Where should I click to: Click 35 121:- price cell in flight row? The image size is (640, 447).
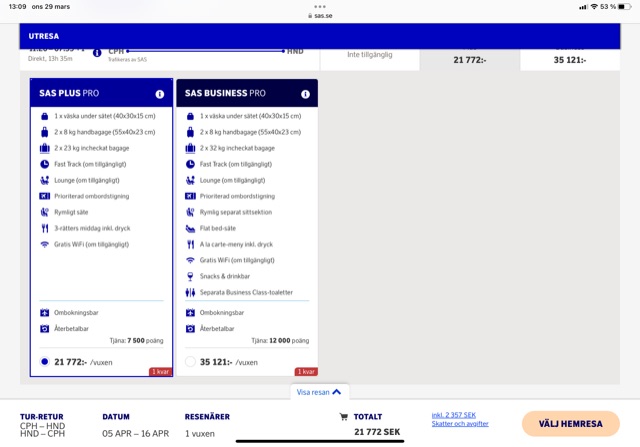tap(570, 60)
